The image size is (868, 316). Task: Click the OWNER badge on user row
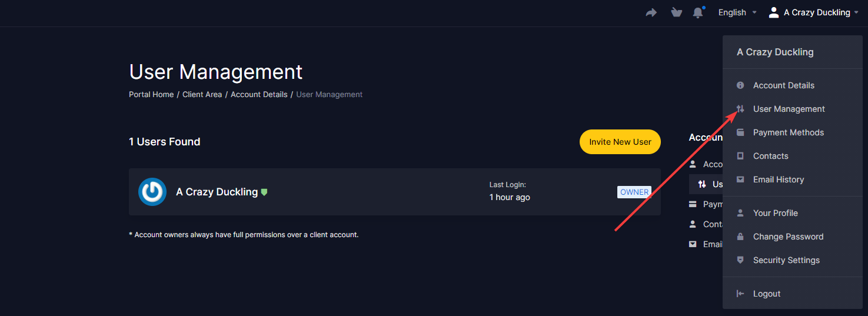pyautogui.click(x=634, y=192)
